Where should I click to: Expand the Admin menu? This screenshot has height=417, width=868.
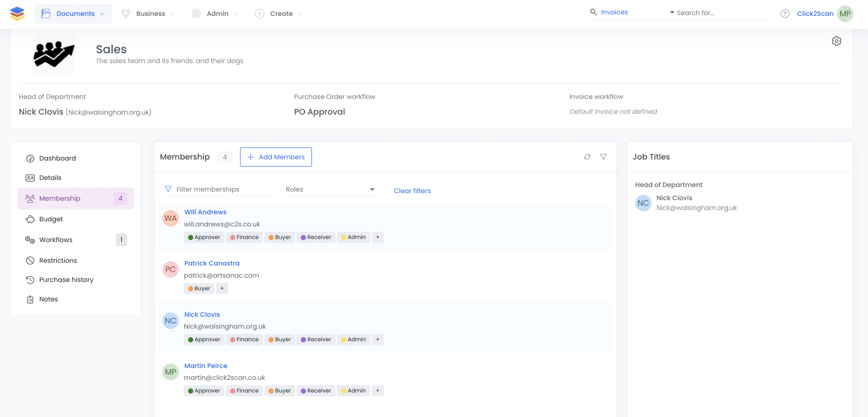click(215, 14)
